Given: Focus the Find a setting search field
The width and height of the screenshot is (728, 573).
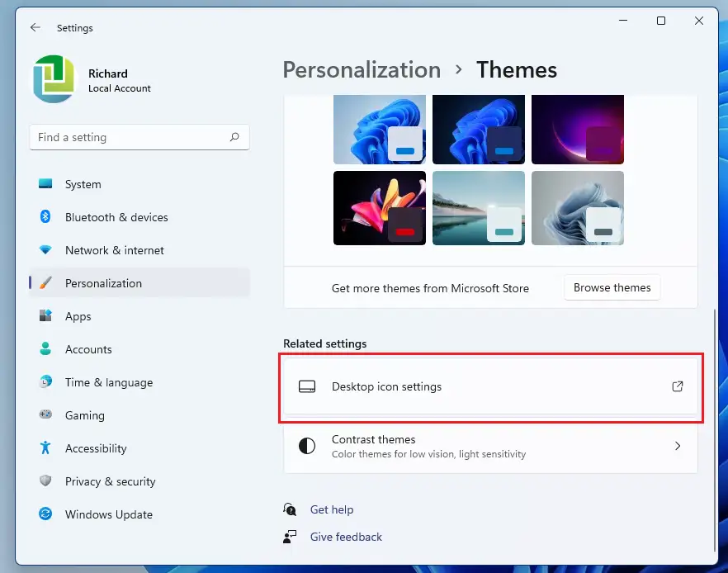Looking at the screenshot, I should pos(139,137).
